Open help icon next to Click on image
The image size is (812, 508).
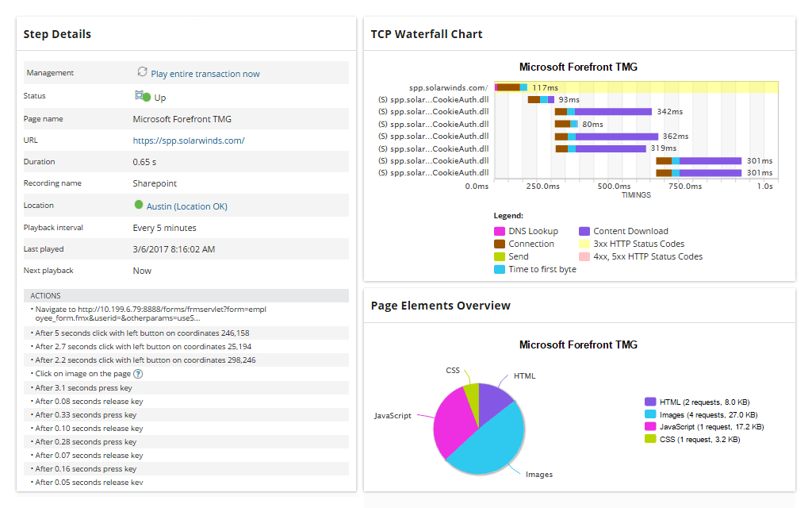pos(138,374)
